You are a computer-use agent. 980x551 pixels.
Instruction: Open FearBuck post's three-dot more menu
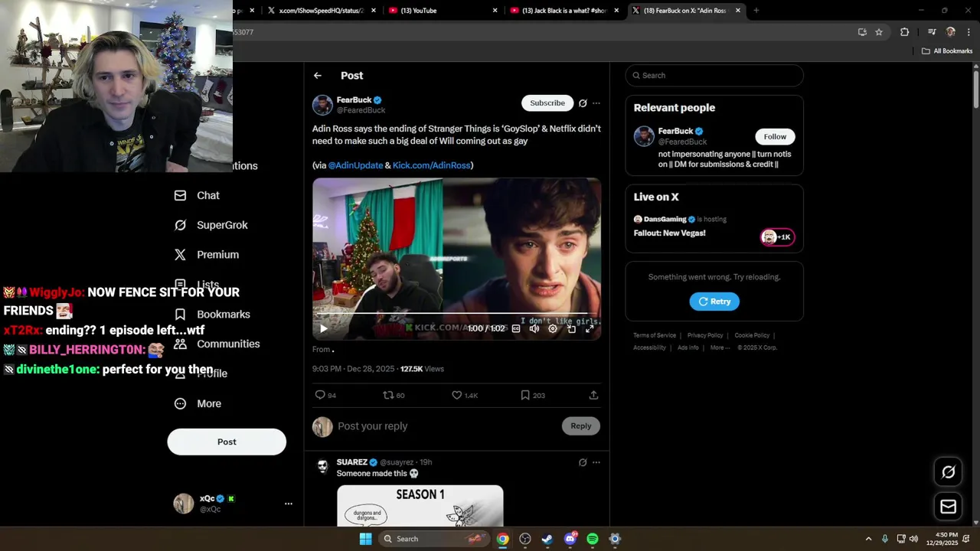click(596, 103)
